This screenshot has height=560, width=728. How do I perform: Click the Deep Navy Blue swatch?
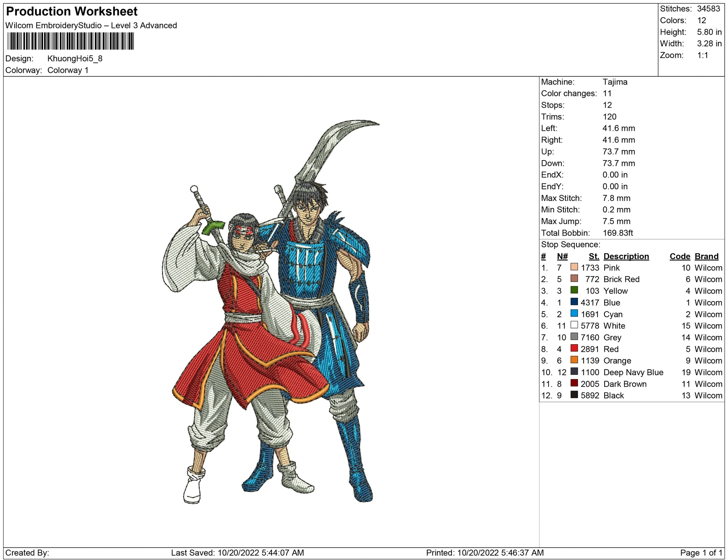574,371
